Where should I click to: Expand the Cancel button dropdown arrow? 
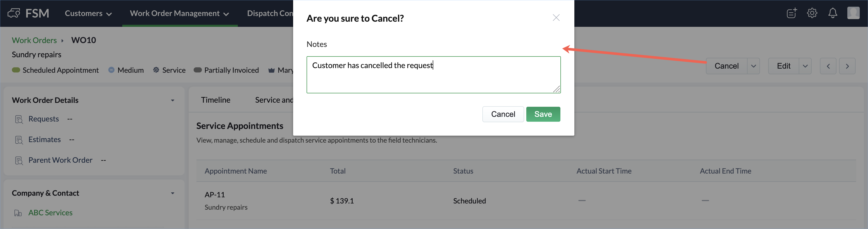[753, 66]
